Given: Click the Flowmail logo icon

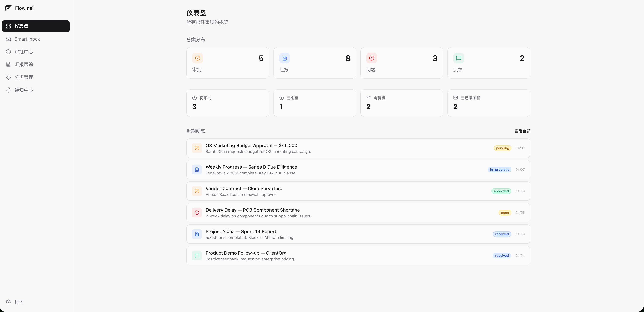Looking at the screenshot, I should 8,8.
